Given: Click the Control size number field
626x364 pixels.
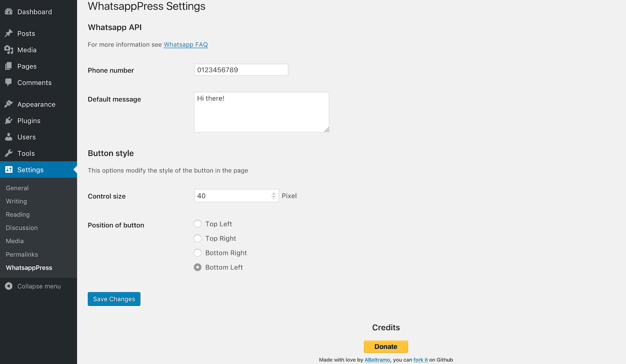Looking at the screenshot, I should coord(236,195).
